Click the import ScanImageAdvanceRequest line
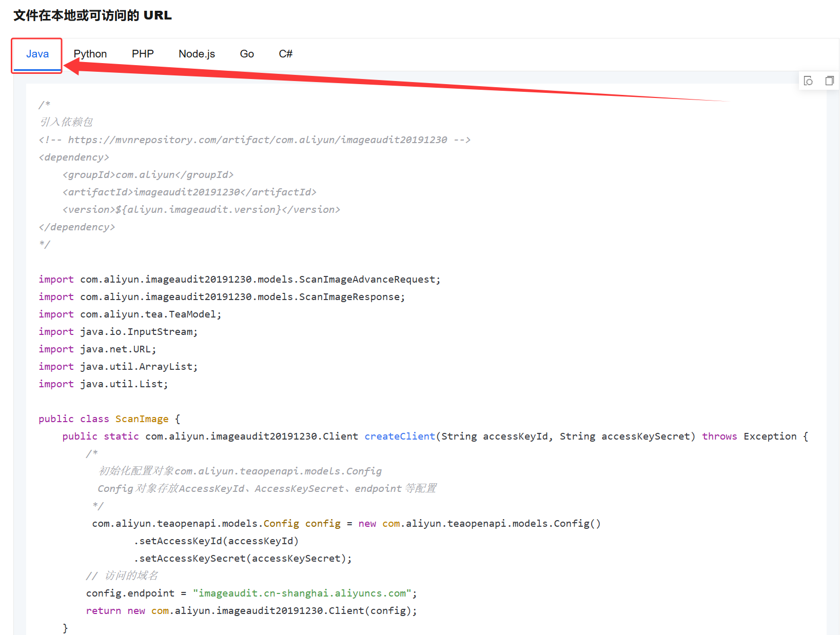 pyautogui.click(x=240, y=279)
